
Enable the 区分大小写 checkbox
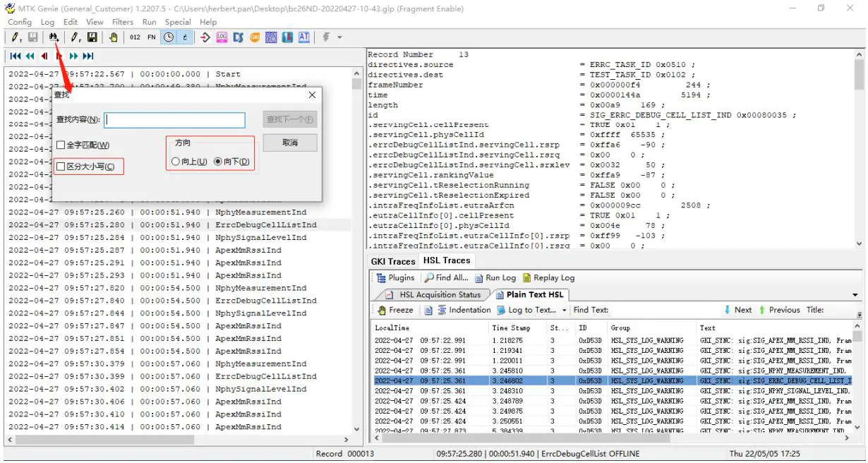pos(61,167)
